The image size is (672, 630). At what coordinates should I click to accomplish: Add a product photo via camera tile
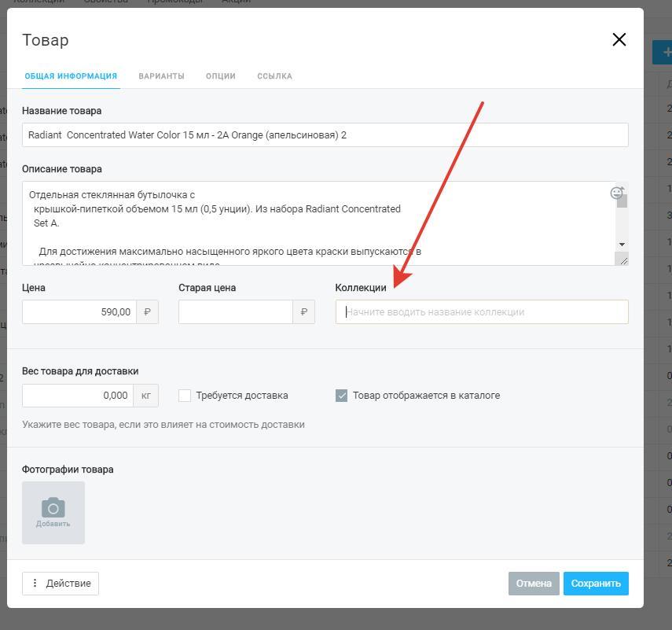click(x=53, y=513)
